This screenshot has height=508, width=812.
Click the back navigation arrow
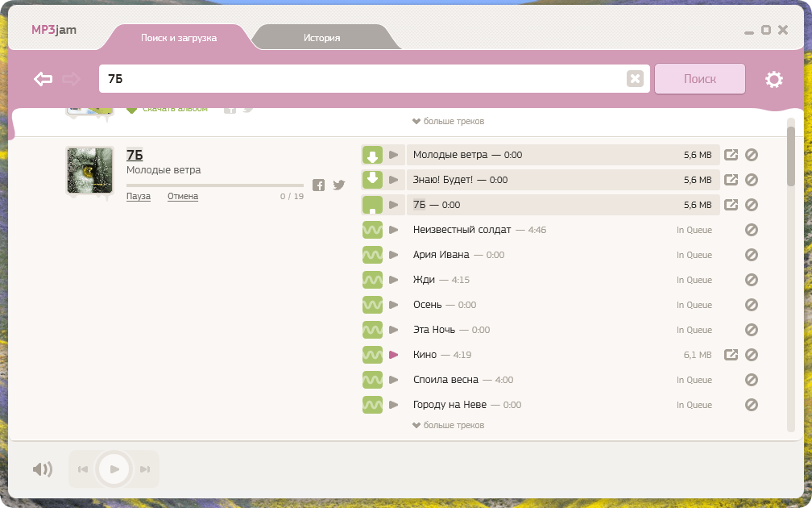(x=43, y=79)
